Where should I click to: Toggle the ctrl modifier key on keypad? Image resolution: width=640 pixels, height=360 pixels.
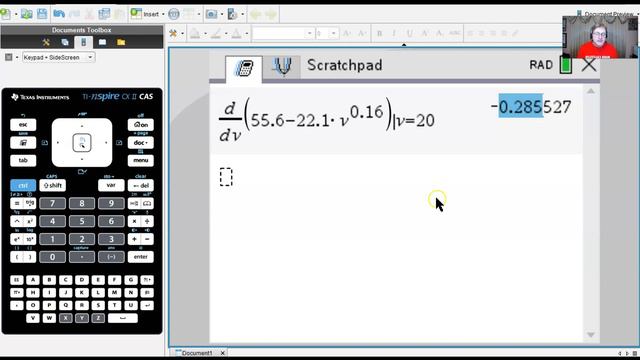(x=23, y=185)
